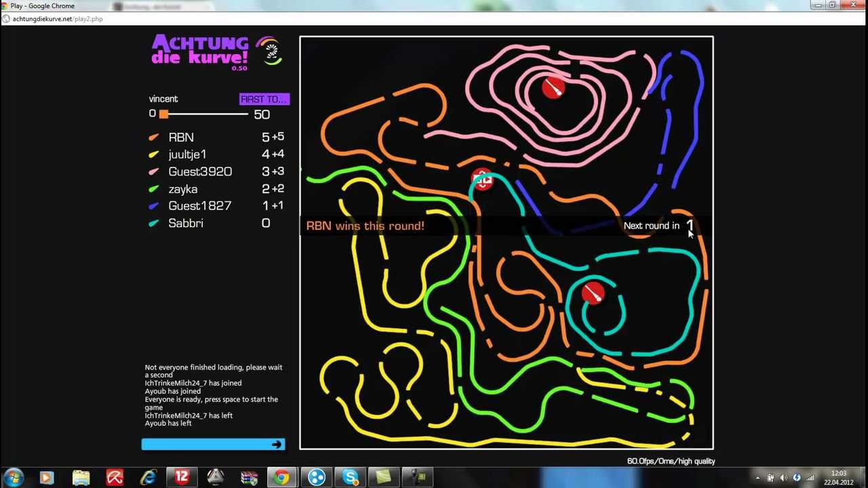Screen dimensions: 868x488
Task: Click chat line IchTrinkeMilch24_7 has joined
Action: pos(193,383)
